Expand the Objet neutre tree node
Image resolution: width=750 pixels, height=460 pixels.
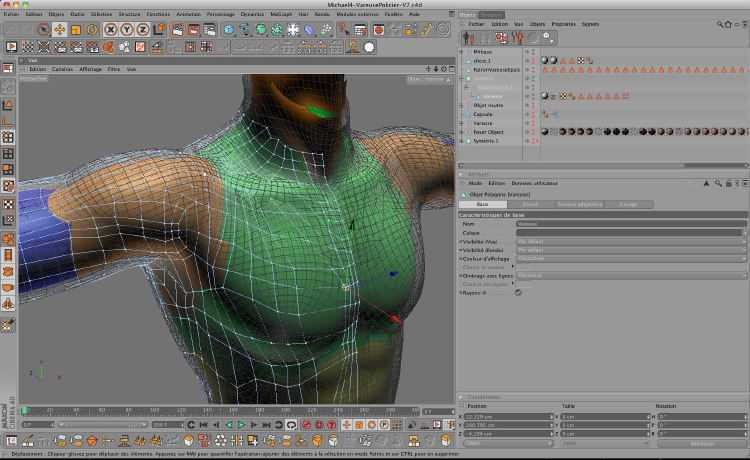pos(462,105)
